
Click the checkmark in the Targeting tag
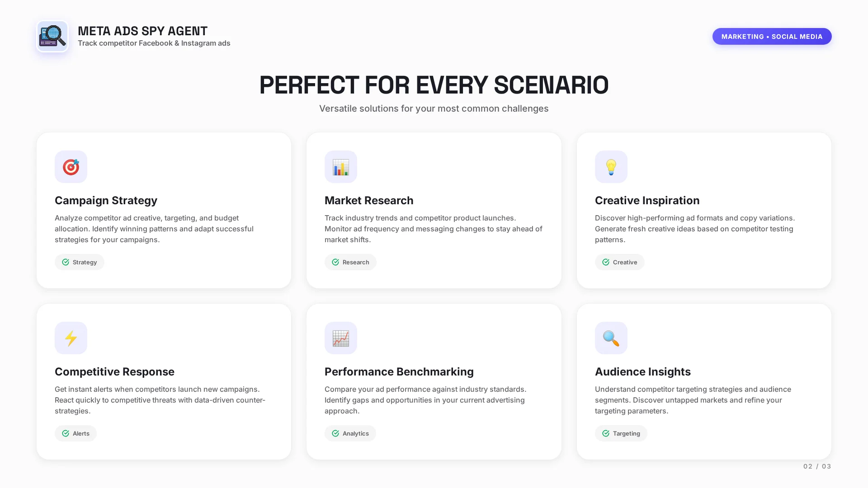606,433
